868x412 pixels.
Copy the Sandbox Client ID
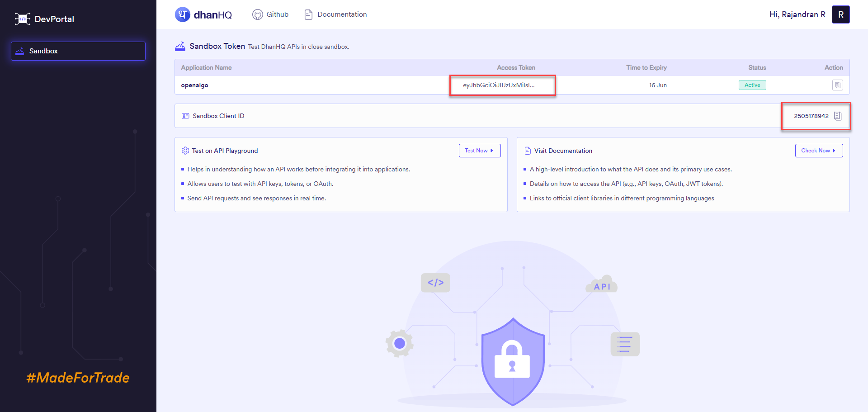(838, 116)
